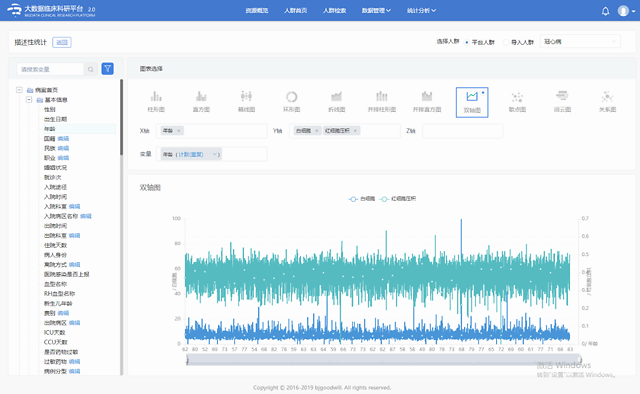Select the 导入人群 radio button
Image resolution: width=640 pixels, height=394 pixels.
click(x=506, y=42)
